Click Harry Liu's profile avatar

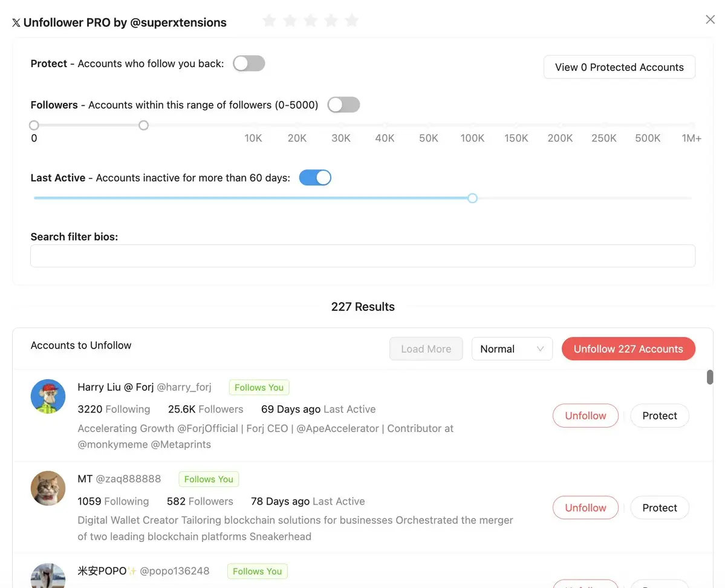(48, 397)
